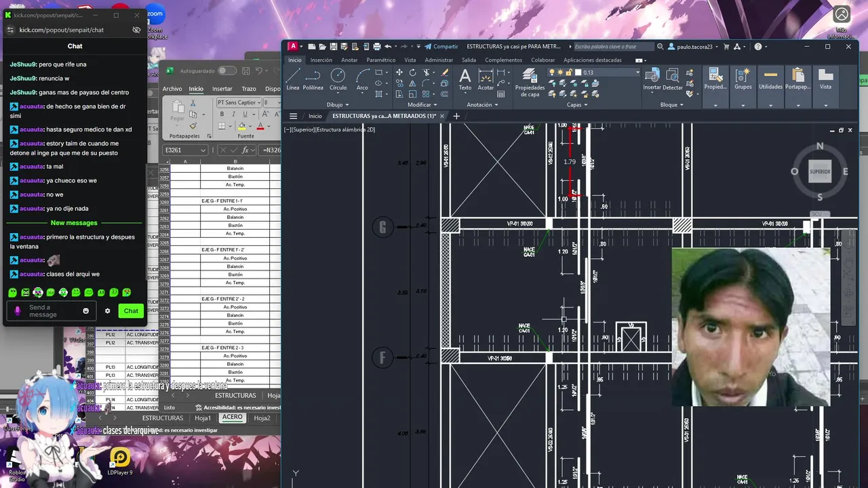
Task: Click the Mover tool in Modificar panel
Action: [399, 73]
